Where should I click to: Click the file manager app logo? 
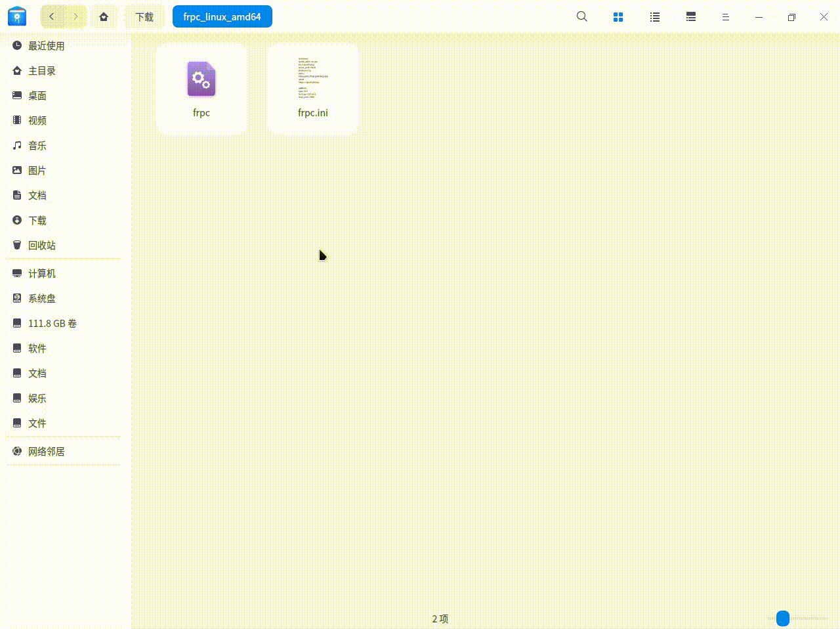tap(17, 17)
